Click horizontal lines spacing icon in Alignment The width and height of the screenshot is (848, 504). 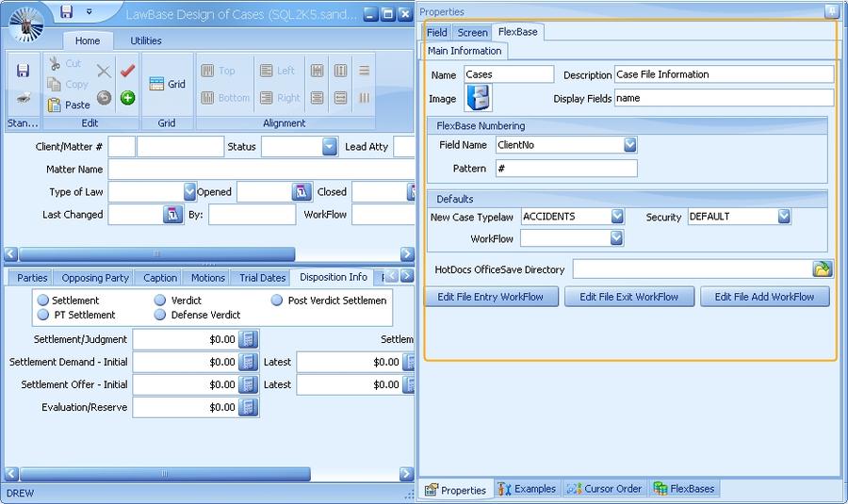point(364,71)
